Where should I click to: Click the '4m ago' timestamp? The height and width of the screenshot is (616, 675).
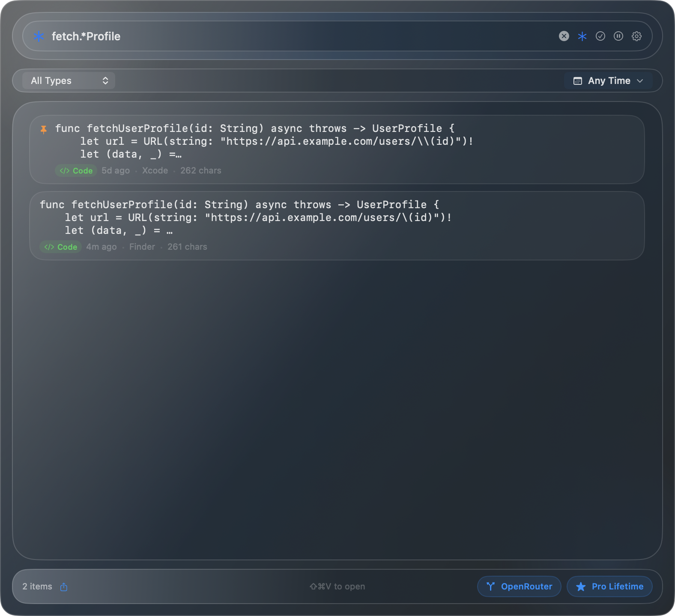[x=102, y=247]
